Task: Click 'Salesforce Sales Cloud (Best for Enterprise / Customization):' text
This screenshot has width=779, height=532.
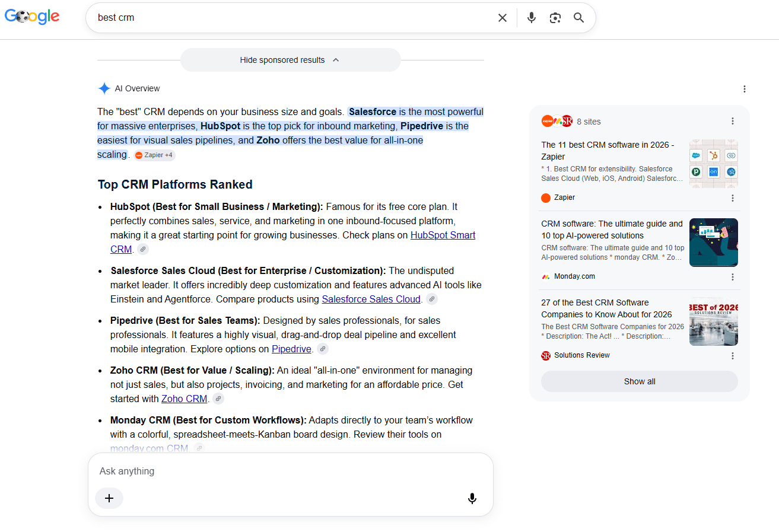Action: [x=248, y=270]
